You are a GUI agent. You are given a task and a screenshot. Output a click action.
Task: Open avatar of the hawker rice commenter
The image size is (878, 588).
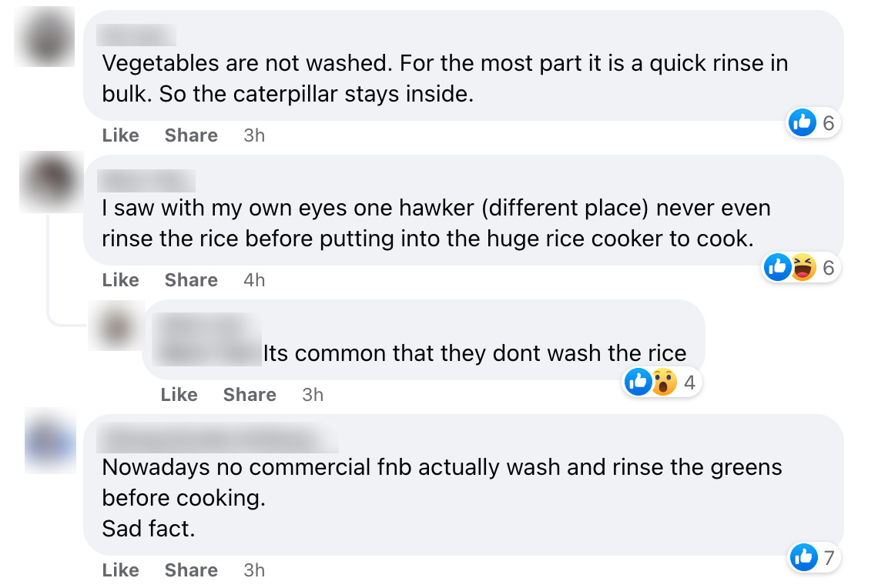50,182
